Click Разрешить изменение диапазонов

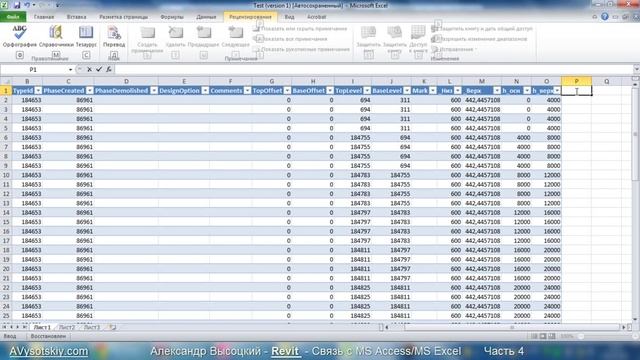(x=480, y=39)
